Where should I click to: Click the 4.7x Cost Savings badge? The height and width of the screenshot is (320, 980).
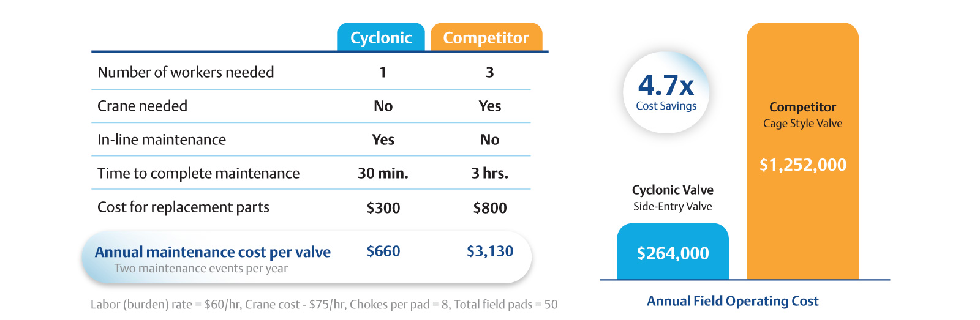pos(666,92)
